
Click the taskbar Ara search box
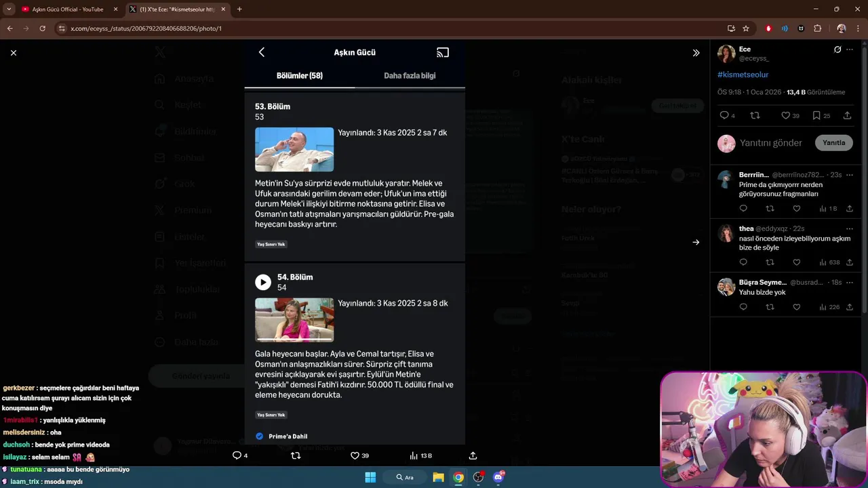coord(405,477)
